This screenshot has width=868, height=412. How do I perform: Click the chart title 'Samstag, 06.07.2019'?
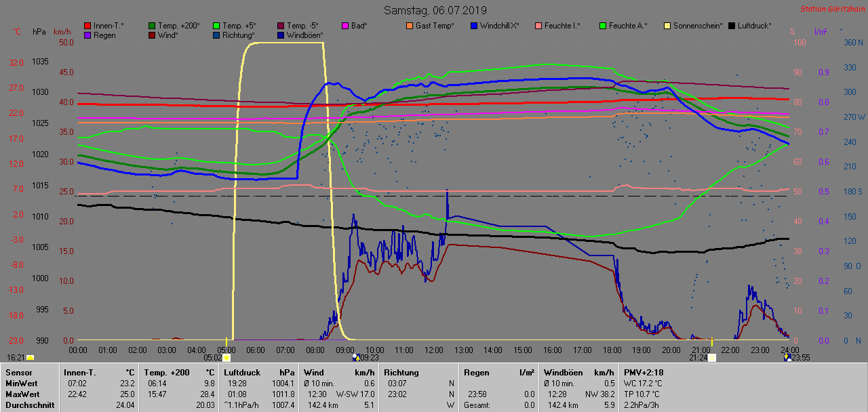pos(434,10)
